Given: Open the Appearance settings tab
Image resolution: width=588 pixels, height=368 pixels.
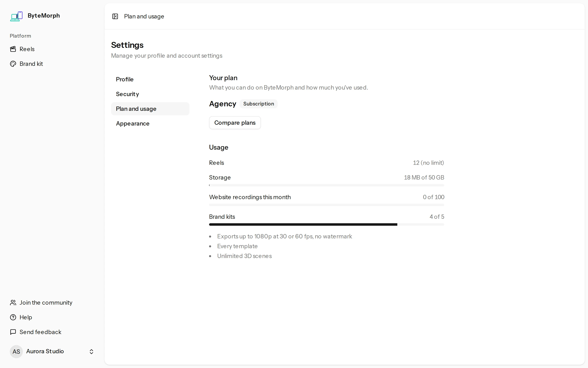Looking at the screenshot, I should 150,123.
